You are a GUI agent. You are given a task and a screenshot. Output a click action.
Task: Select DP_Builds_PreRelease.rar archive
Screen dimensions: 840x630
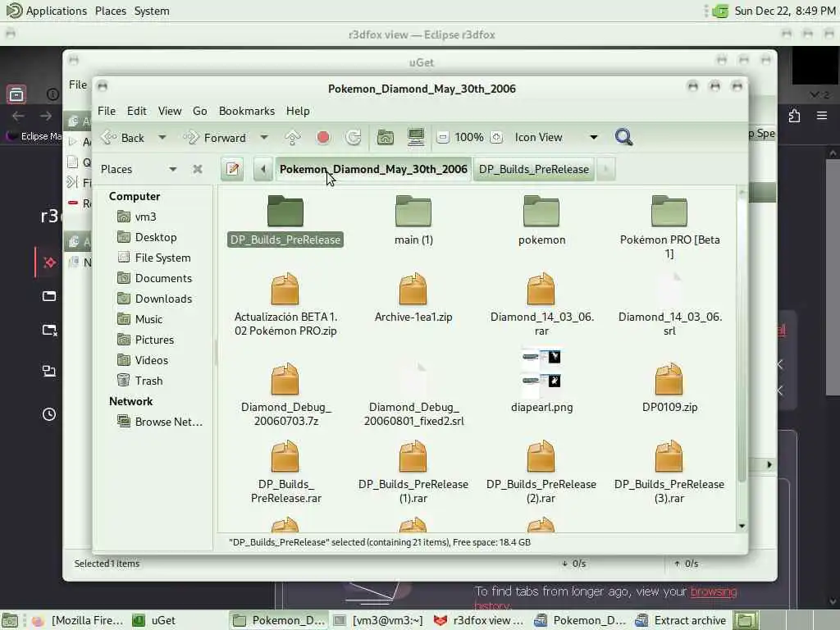285,472
